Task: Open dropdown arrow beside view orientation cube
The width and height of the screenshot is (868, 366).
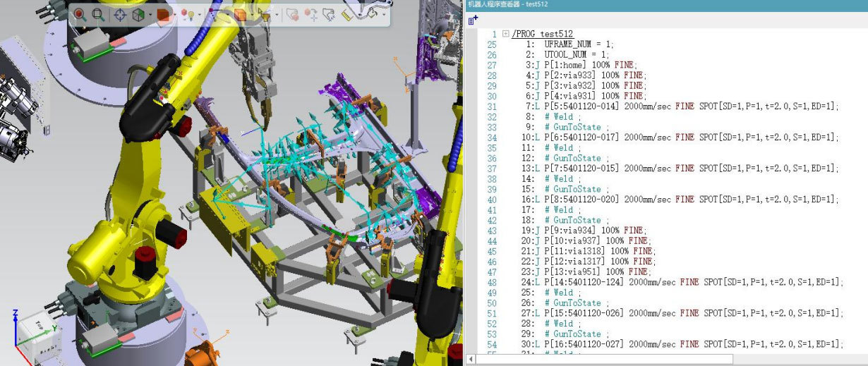Action: (150, 15)
